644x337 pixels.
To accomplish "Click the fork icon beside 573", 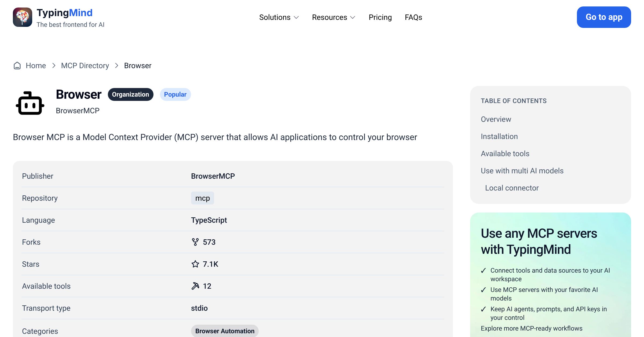I will [195, 242].
